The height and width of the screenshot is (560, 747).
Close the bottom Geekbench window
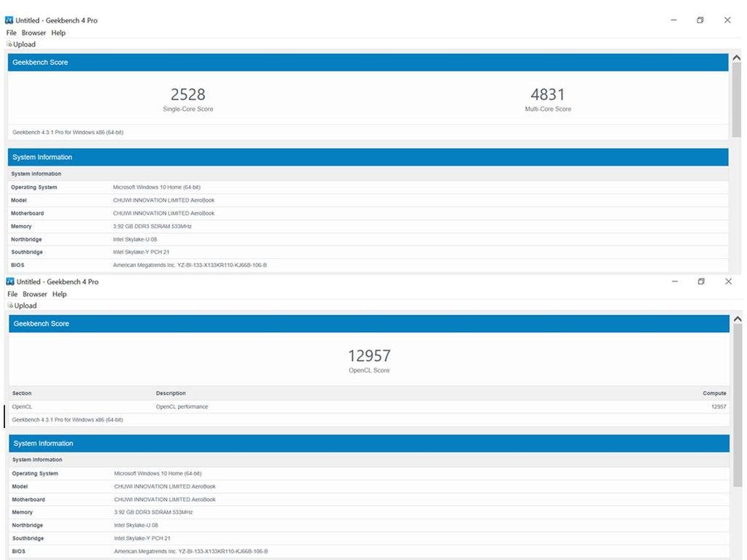coord(728,281)
